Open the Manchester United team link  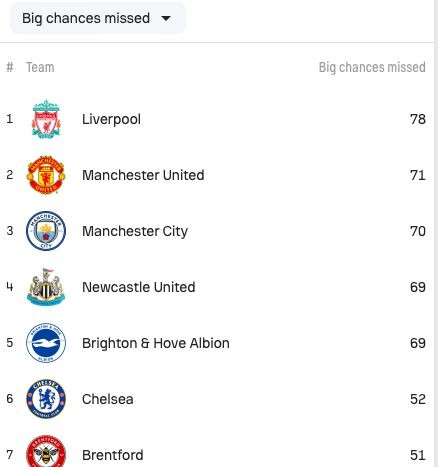(143, 175)
